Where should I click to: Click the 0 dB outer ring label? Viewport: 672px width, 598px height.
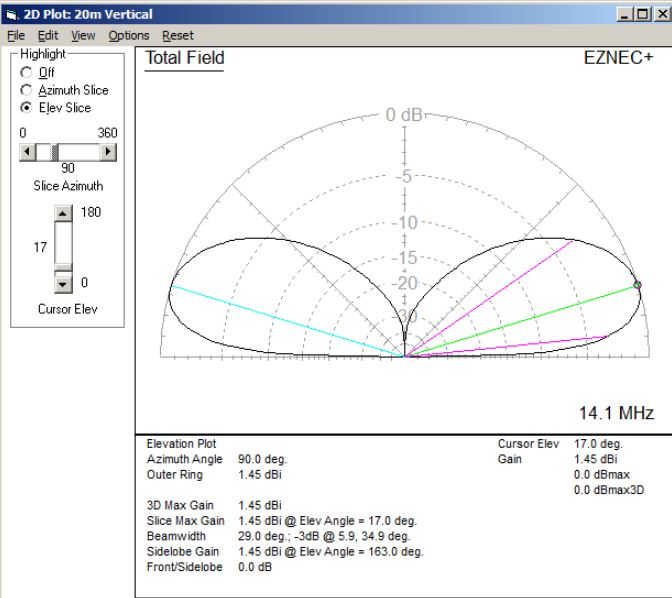404,115
